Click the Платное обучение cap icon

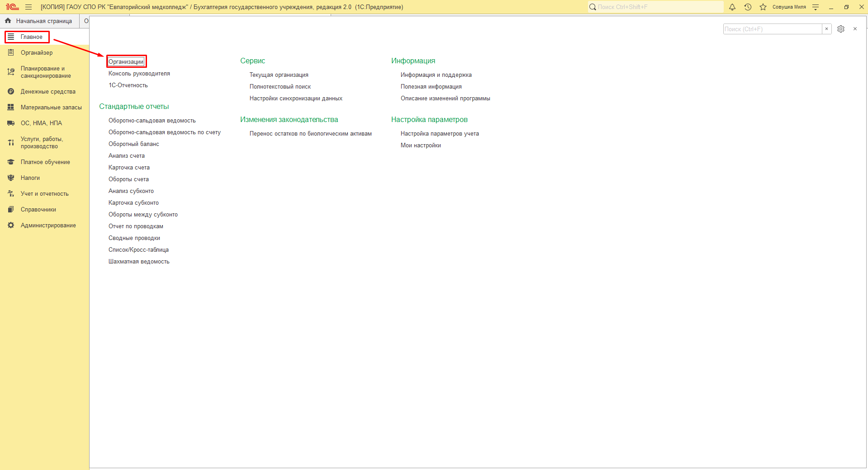11,162
